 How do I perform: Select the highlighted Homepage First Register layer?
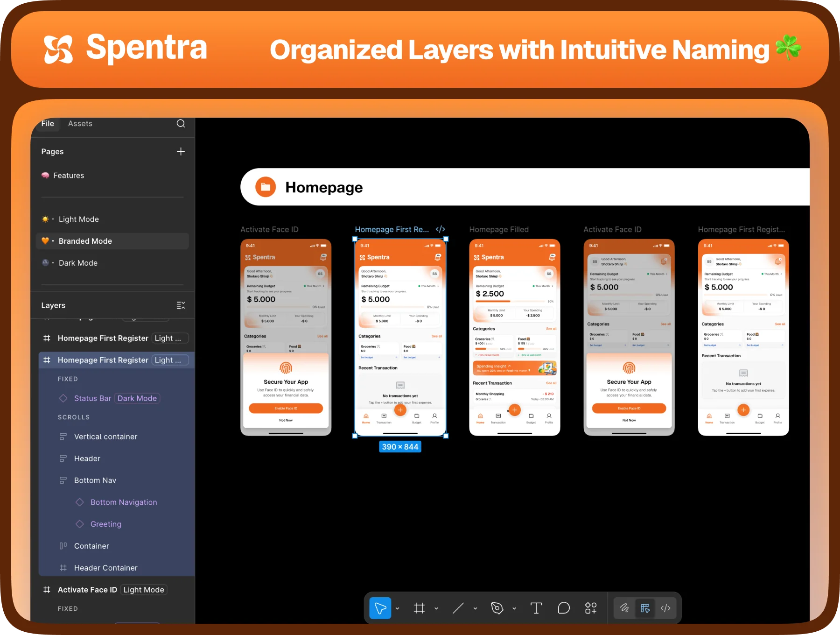[117, 360]
